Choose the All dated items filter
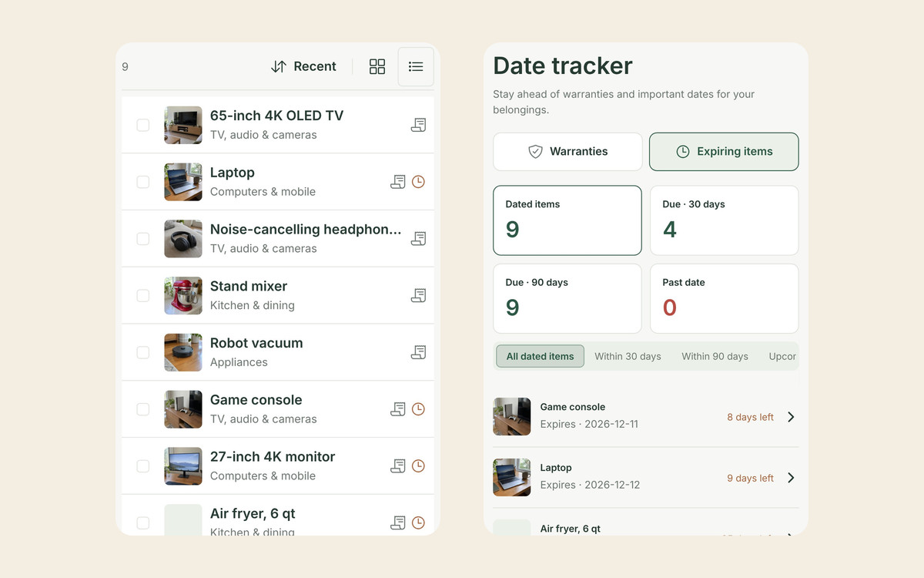The height and width of the screenshot is (578, 924). click(540, 356)
